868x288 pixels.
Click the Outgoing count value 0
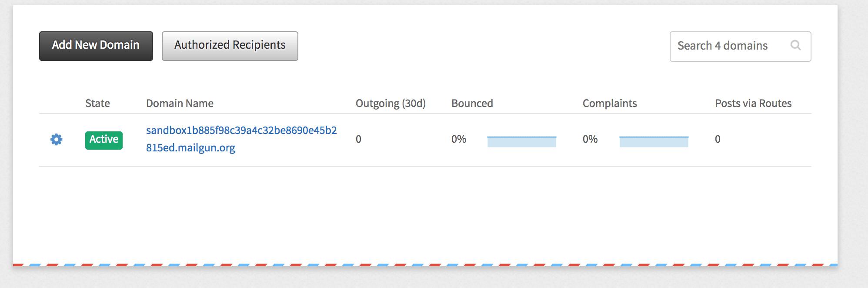coord(358,139)
